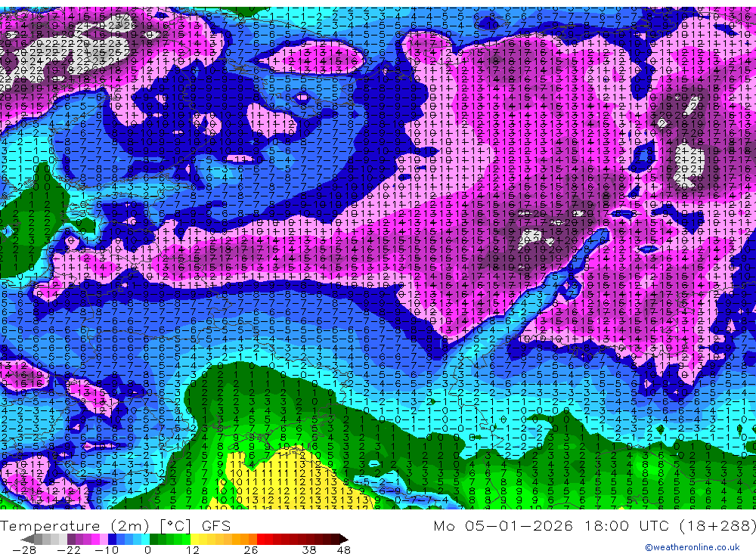Image resolution: width=756 pixels, height=554 pixels.
Task: Click the Mo 05-01-2026 18:00 UTC timestamp
Action: (552, 525)
